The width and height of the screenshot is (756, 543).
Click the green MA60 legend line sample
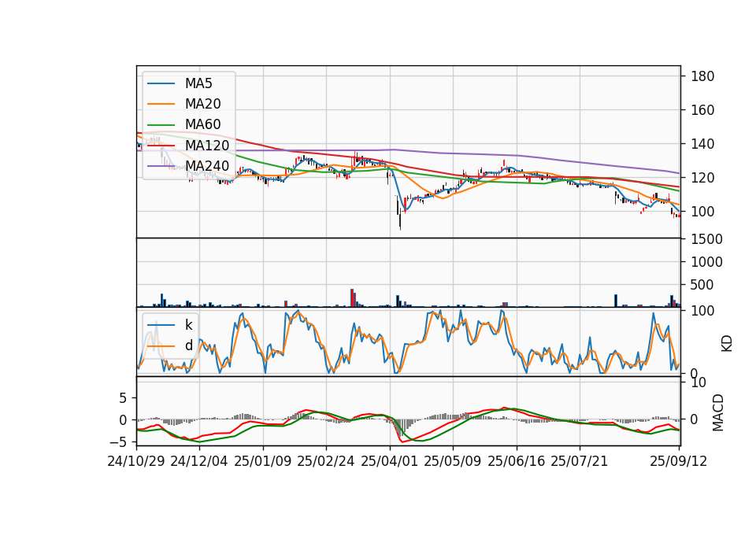(x=161, y=125)
